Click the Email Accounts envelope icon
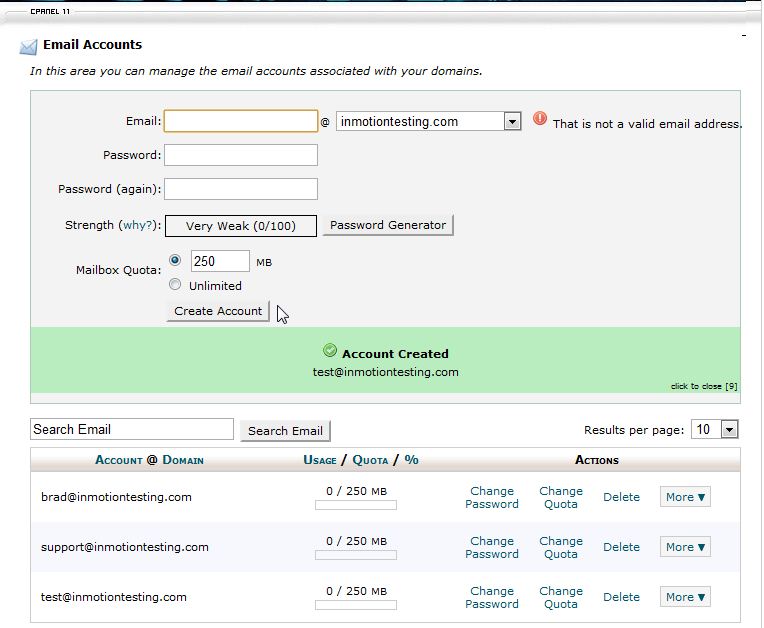Viewport: 764px width, 628px height. [x=28, y=46]
